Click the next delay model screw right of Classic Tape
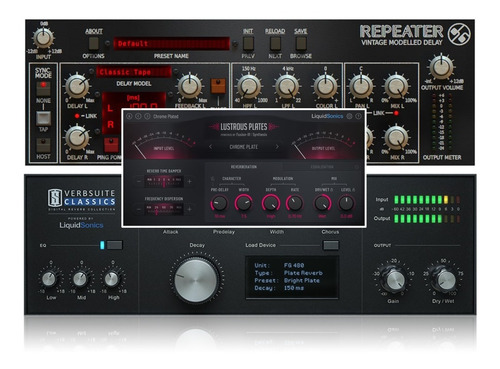The width and height of the screenshot is (500, 369). (x=176, y=71)
